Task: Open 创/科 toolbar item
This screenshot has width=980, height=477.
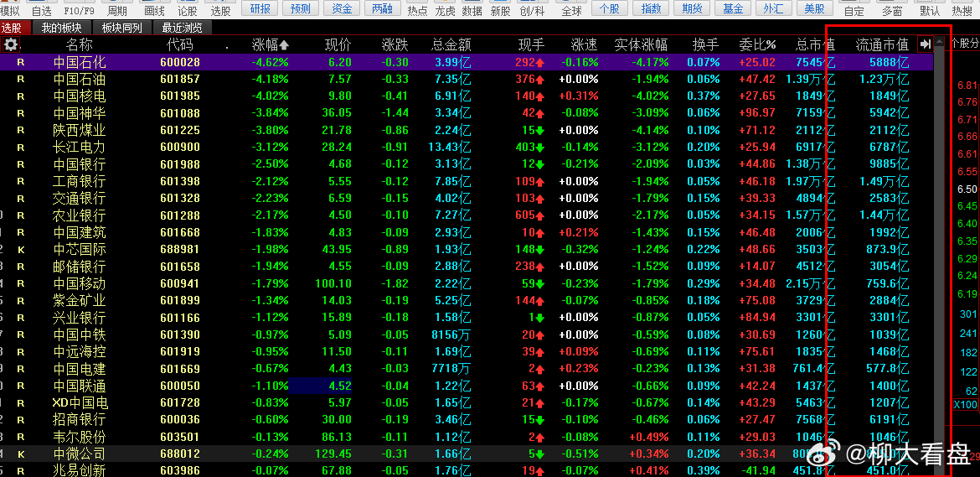Action: pyautogui.click(x=532, y=11)
